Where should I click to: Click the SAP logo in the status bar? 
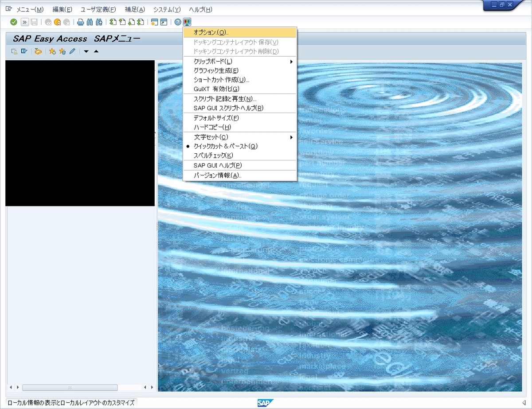(x=265, y=402)
